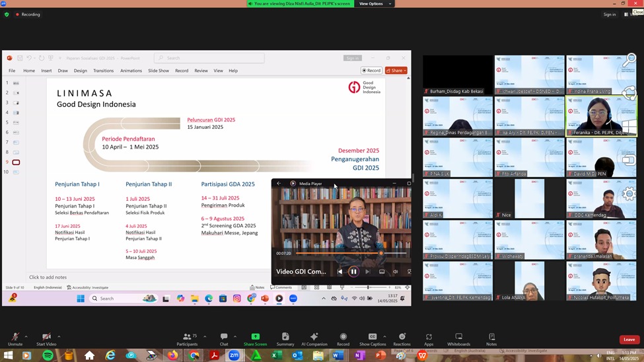
Task: Expand video options next to Start Video
Action: [59, 336]
